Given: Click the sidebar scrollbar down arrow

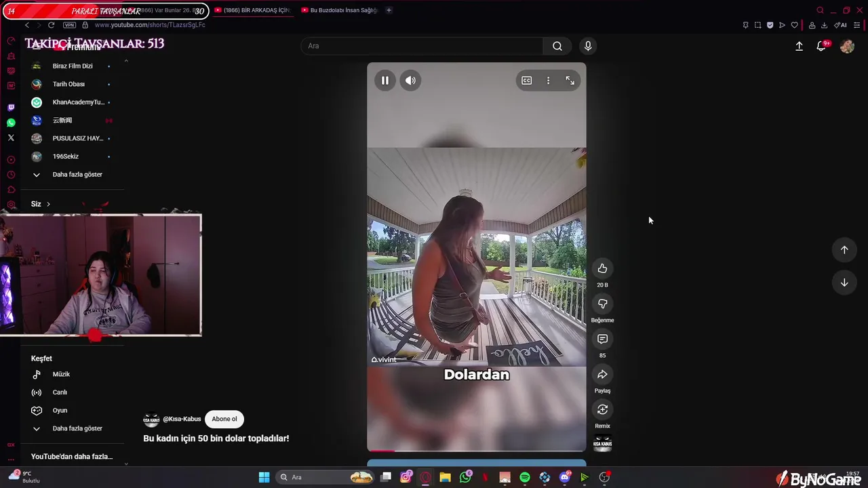Looking at the screenshot, I should click(x=126, y=464).
